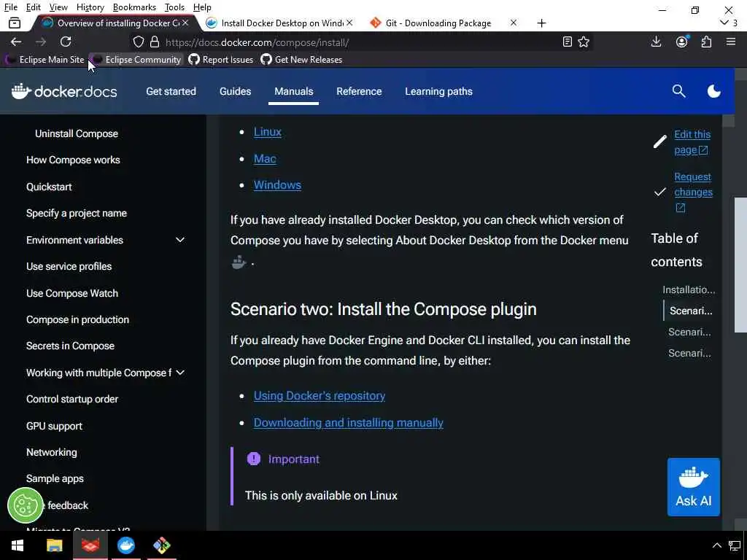Click the network icon in the system tray

click(735, 545)
